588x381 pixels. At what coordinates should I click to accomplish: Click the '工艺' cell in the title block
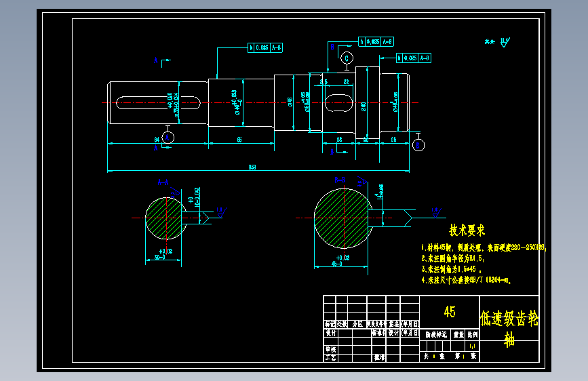coord(331,358)
